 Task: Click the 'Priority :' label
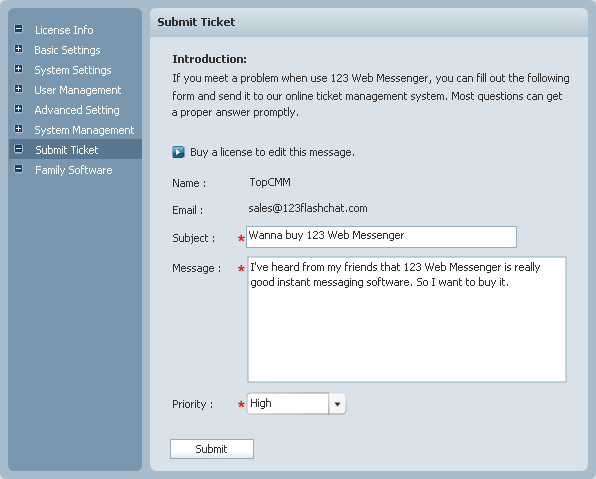193,404
